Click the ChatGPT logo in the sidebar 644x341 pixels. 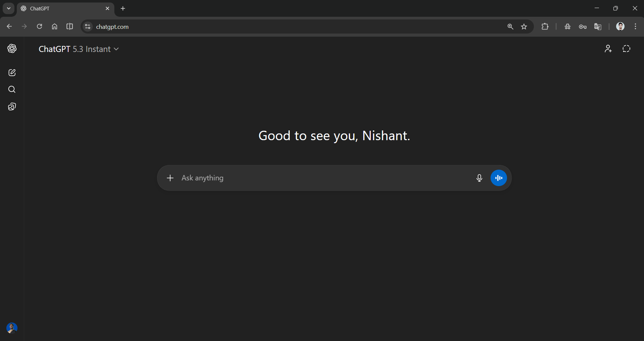pos(12,49)
